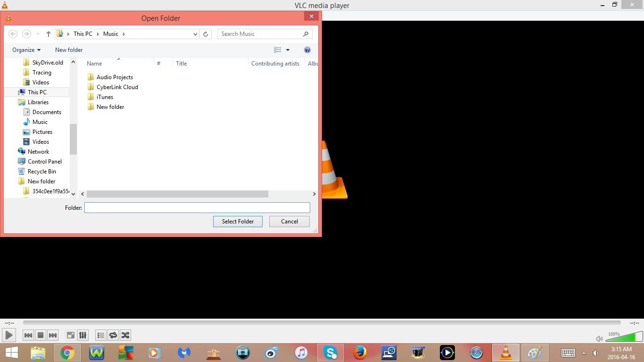The image size is (644, 362).
Task: Select the Stop playback icon
Action: 40,335
